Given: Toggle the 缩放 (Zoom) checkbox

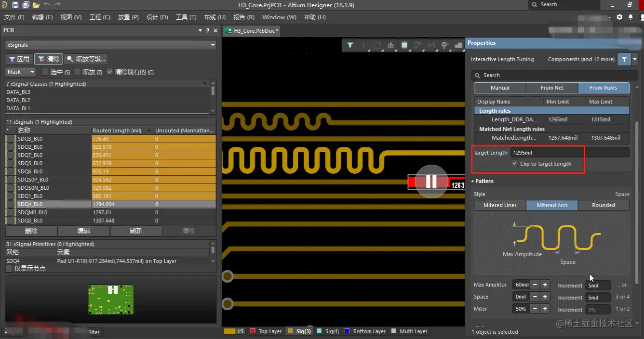Looking at the screenshot, I should 77,72.
